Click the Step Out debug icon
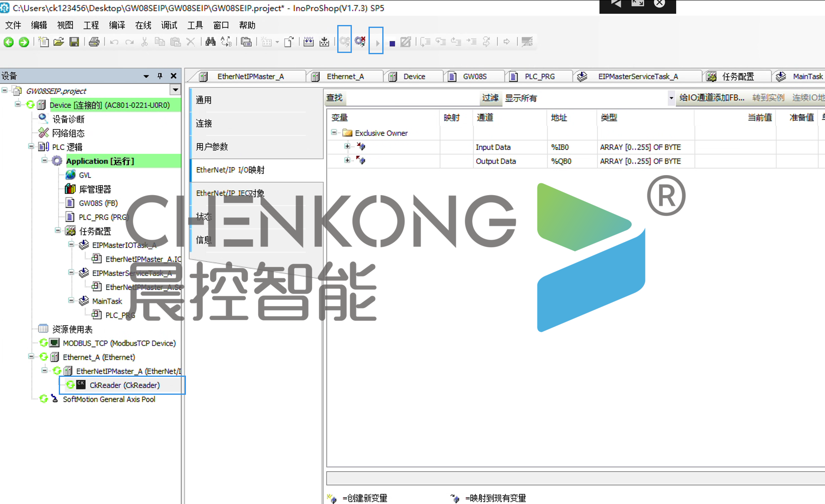This screenshot has height=504, width=825. (x=456, y=42)
